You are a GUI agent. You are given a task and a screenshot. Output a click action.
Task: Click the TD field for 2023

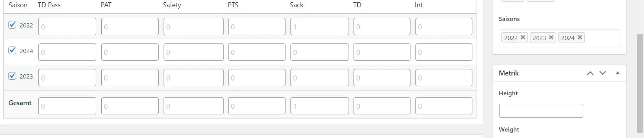[382, 78]
